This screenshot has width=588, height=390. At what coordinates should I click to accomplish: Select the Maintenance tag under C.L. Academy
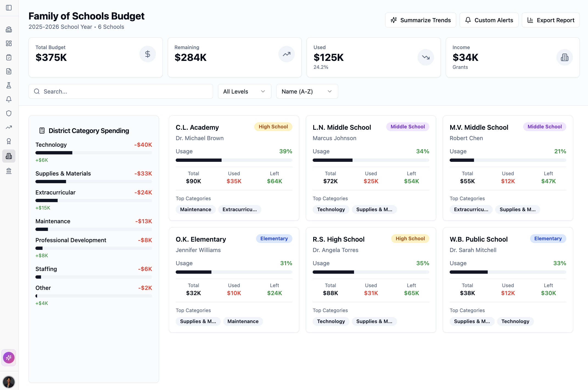tap(195, 209)
